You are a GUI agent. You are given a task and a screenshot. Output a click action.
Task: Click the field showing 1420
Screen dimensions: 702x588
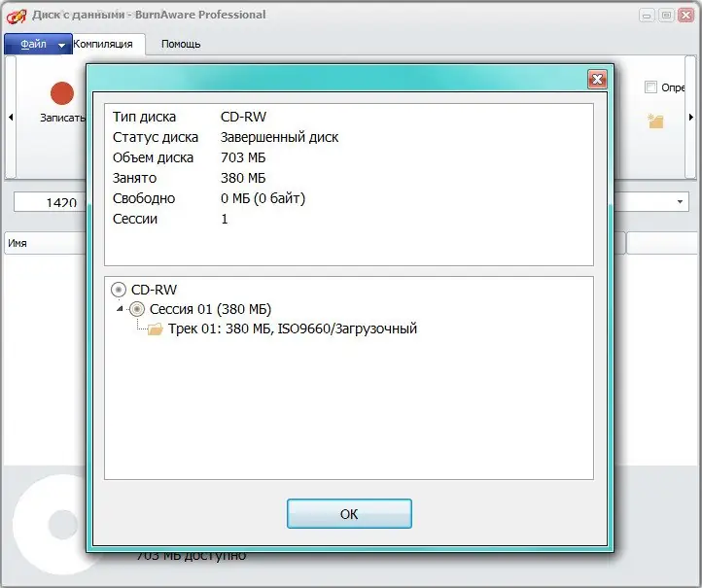point(50,202)
